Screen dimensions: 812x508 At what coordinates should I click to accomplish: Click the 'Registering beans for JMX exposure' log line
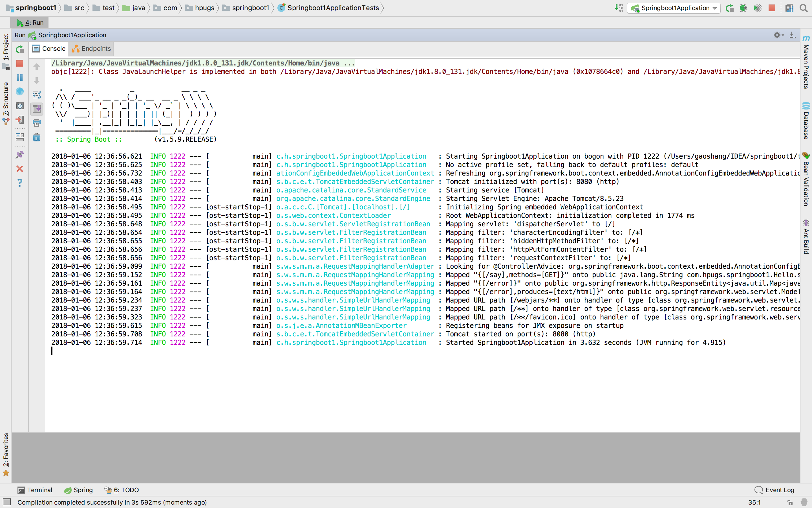535,326
